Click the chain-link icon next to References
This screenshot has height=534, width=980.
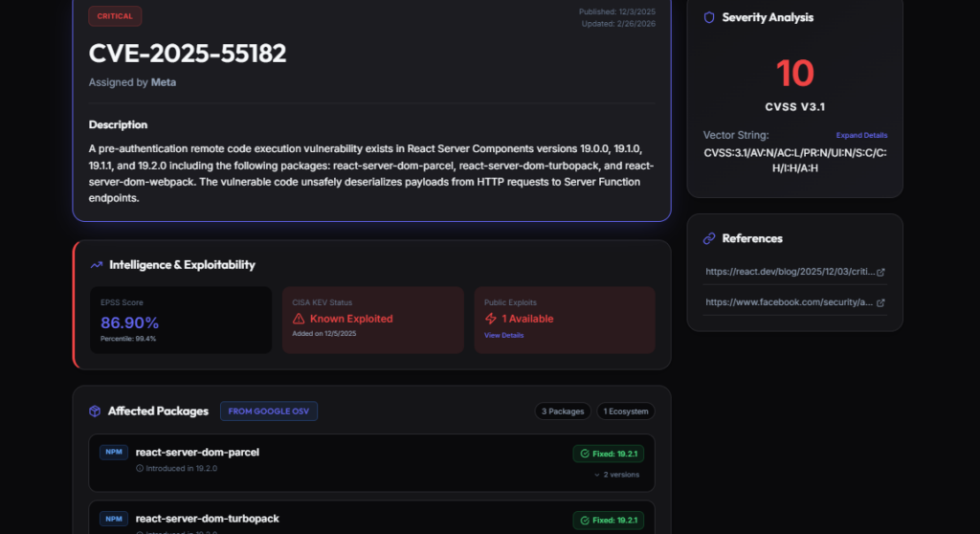click(709, 238)
